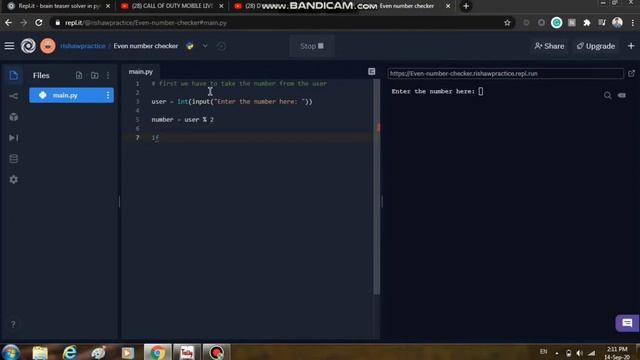The height and width of the screenshot is (360, 640).
Task: Open the Packages sidebar icon
Action: [13, 117]
